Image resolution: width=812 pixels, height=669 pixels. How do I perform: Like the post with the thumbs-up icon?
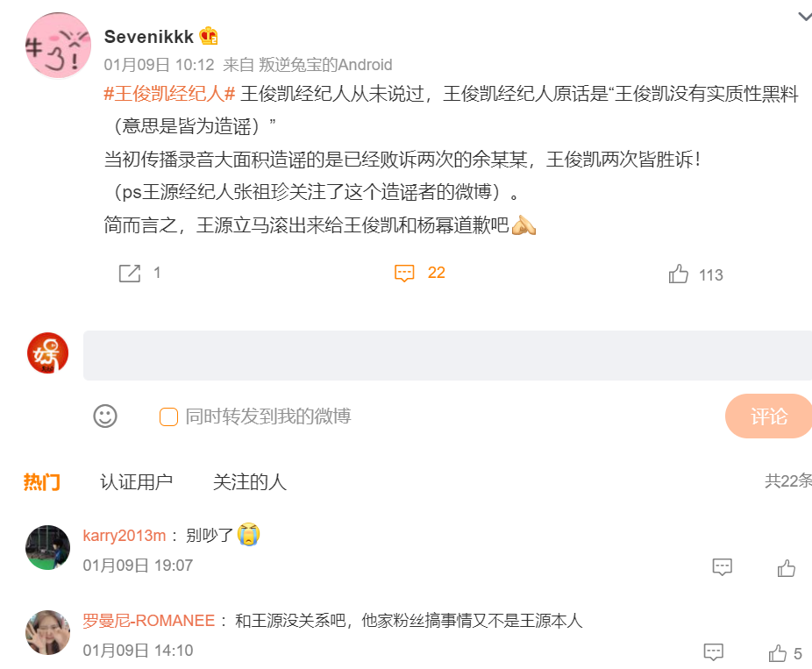pyautogui.click(x=677, y=273)
